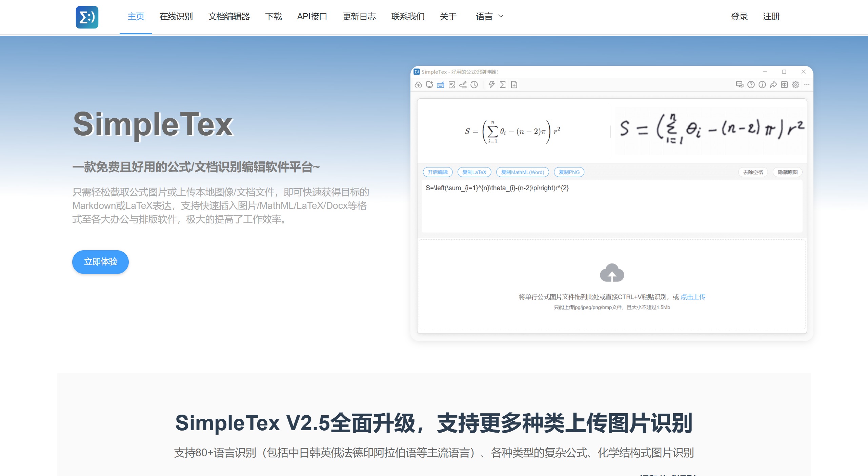Viewport: 868px width, 476px height.
Task: Click the 复制PNG button
Action: pos(569,172)
